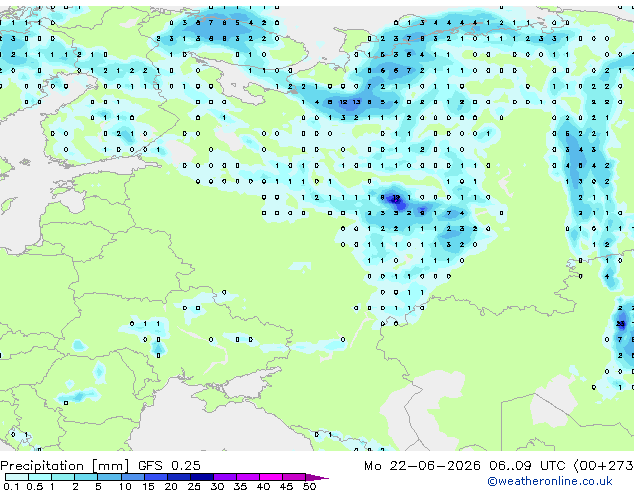Click the legend tick label '25'
Viewport: 634px width, 490px height.
pos(194,486)
